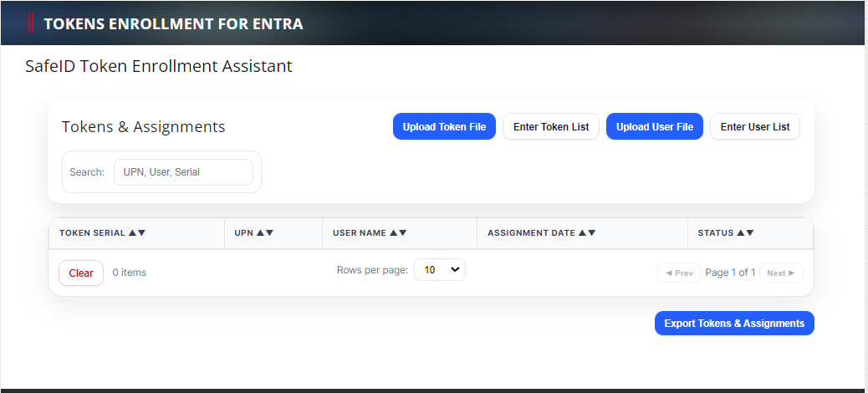Image resolution: width=868 pixels, height=393 pixels.
Task: Select the 'Page 1 of 1' text
Action: 730,273
